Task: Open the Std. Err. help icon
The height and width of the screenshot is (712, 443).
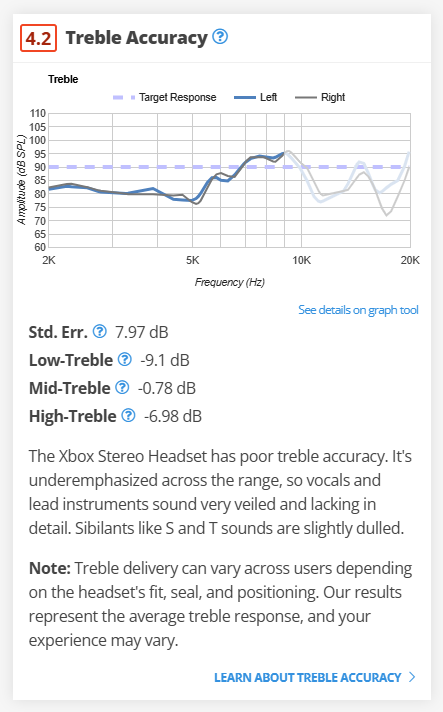Action: [x=99, y=331]
